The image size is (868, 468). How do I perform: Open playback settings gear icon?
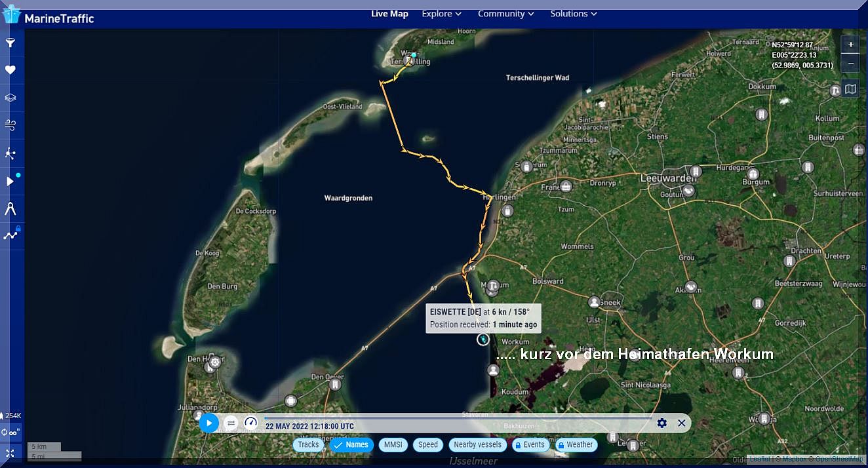(661, 423)
